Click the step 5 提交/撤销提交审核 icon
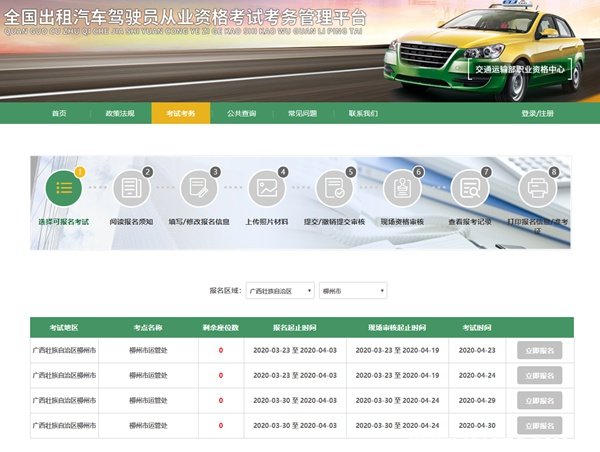 pyautogui.click(x=335, y=187)
